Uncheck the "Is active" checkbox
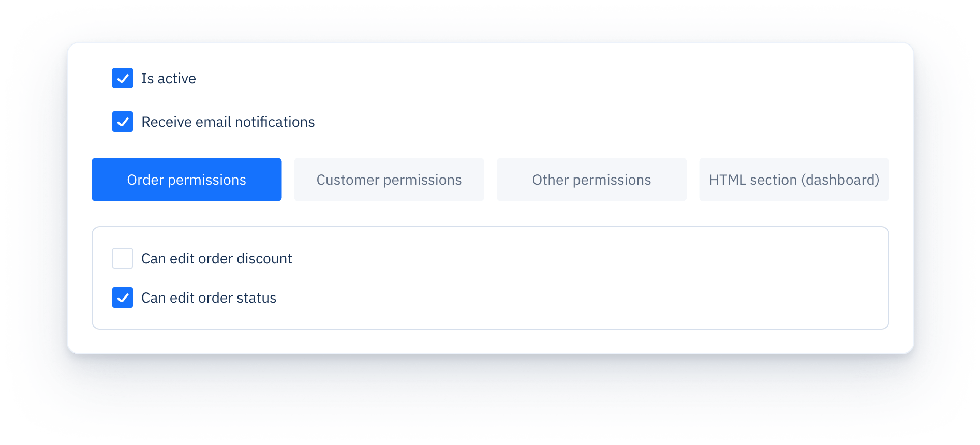Image resolution: width=980 pixels, height=445 pixels. (x=123, y=78)
